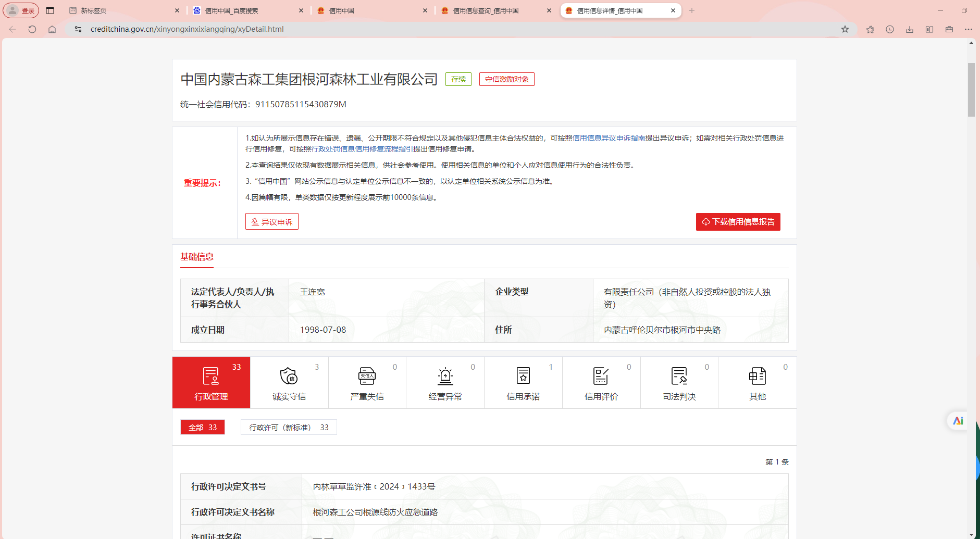980x539 pixels.
Task: Open the floating Ai assistant button
Action: pos(958,421)
